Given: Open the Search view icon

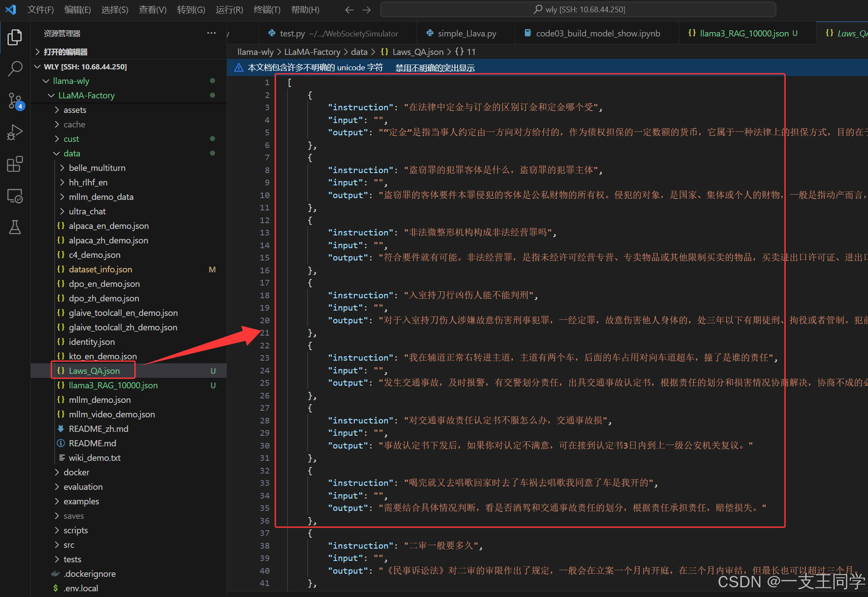Looking at the screenshot, I should pyautogui.click(x=15, y=69).
